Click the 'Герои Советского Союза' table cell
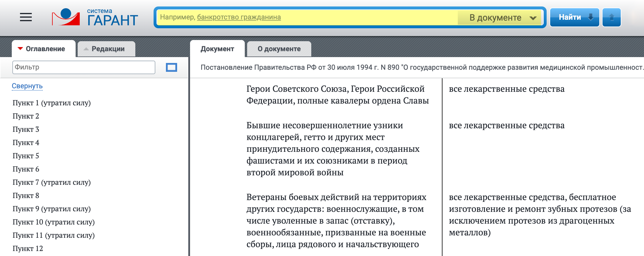This screenshot has height=256, width=644. 337,95
